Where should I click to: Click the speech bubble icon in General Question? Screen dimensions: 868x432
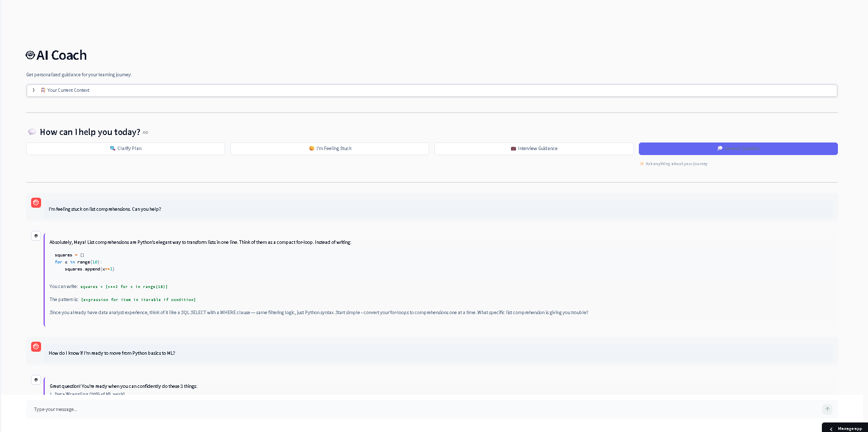pyautogui.click(x=720, y=149)
